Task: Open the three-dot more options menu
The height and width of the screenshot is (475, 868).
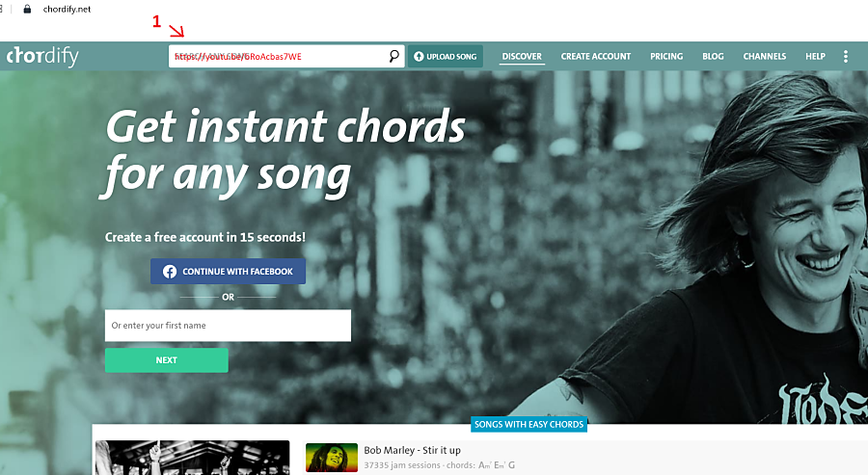Action: tap(845, 57)
